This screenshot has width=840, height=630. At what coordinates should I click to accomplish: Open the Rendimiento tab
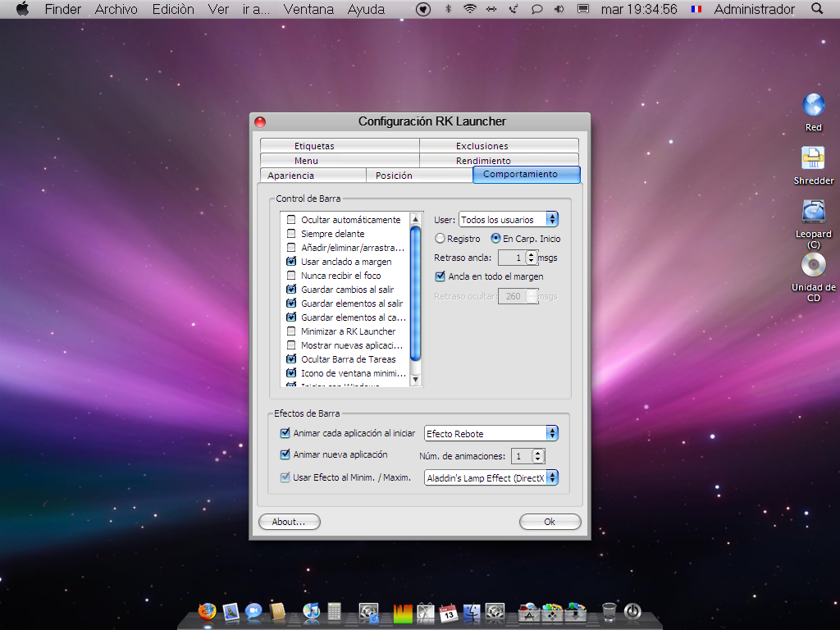click(499, 160)
